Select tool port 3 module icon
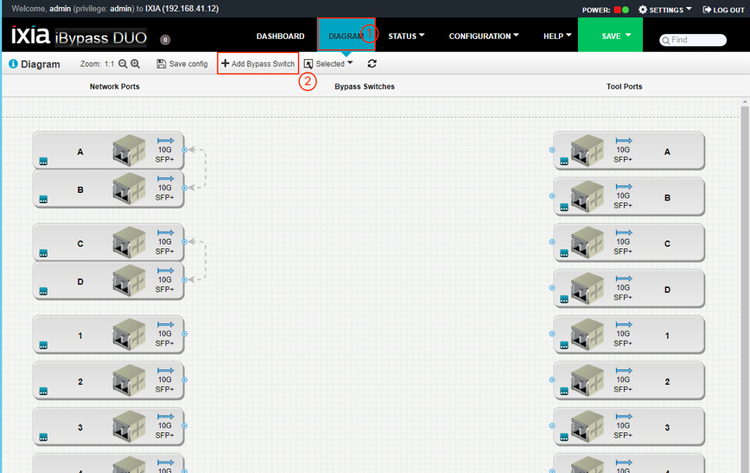 coord(587,426)
